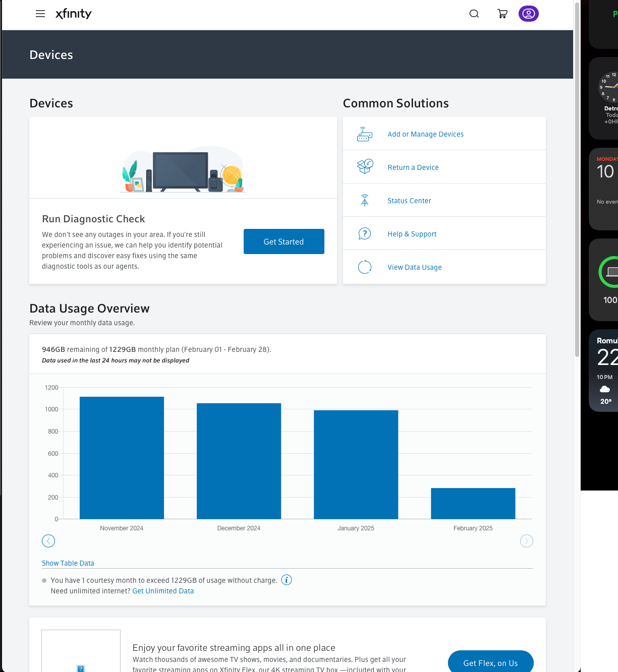Screen dimensions: 618x672
Task: Click 'Enjoy your favorite streaming apps' heading
Action: [234, 648]
